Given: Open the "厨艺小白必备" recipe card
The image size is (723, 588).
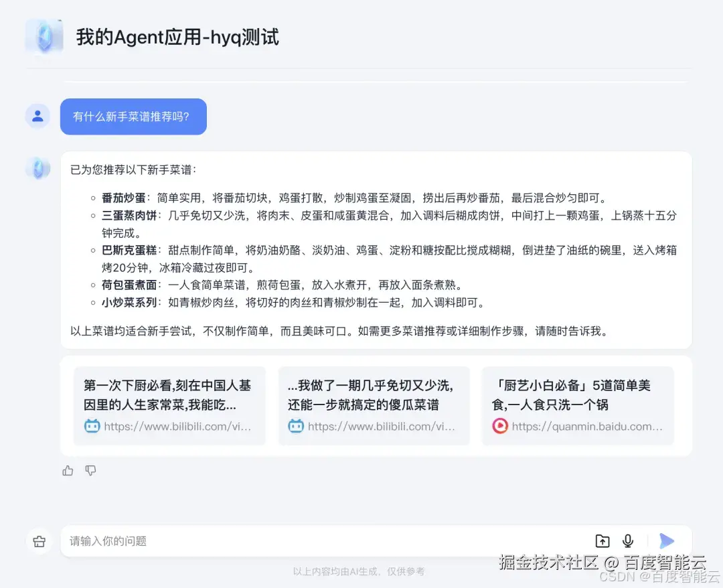Looking at the screenshot, I should tap(577, 405).
